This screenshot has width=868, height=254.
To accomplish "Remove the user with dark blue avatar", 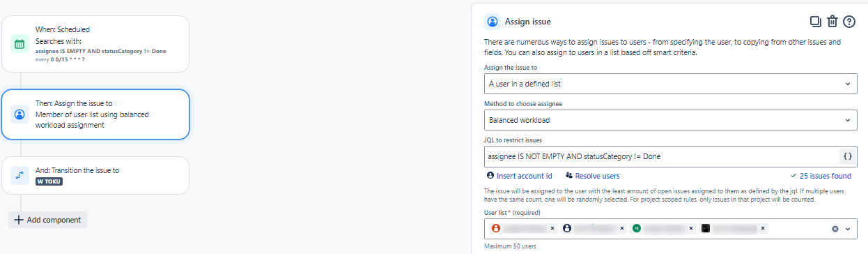I will 623,228.
